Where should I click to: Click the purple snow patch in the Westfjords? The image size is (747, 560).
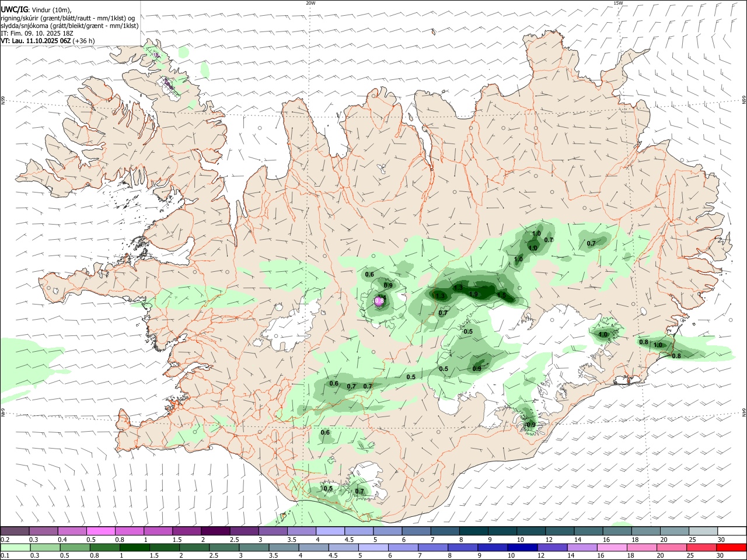coord(169,86)
